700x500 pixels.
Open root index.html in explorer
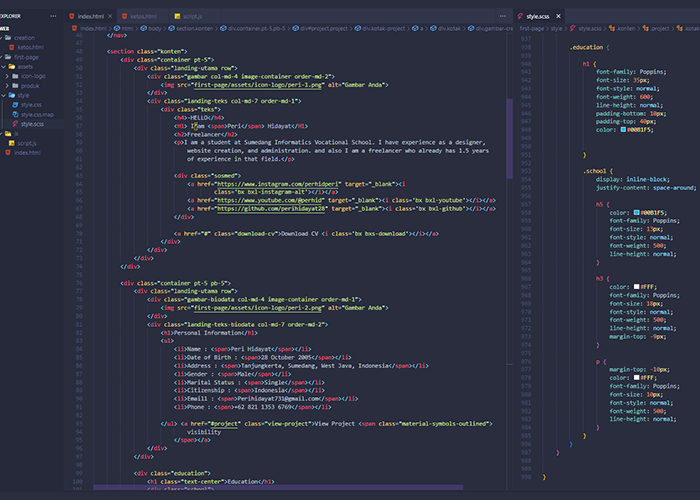click(x=27, y=152)
